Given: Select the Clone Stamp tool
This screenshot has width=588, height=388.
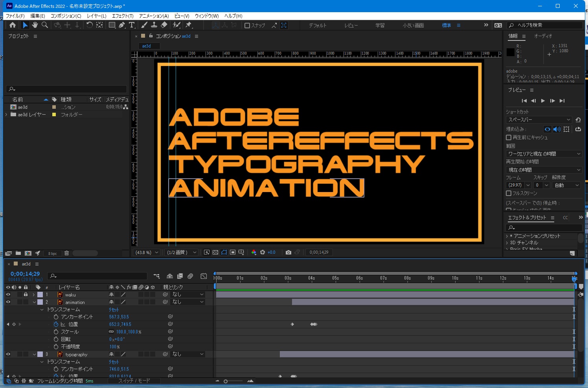Looking at the screenshot, I should point(154,25).
